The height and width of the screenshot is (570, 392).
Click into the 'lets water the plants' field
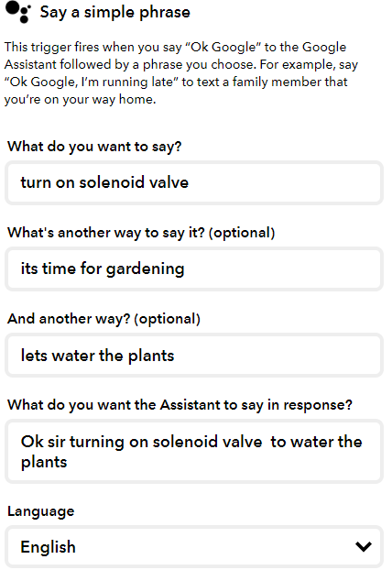(x=194, y=356)
